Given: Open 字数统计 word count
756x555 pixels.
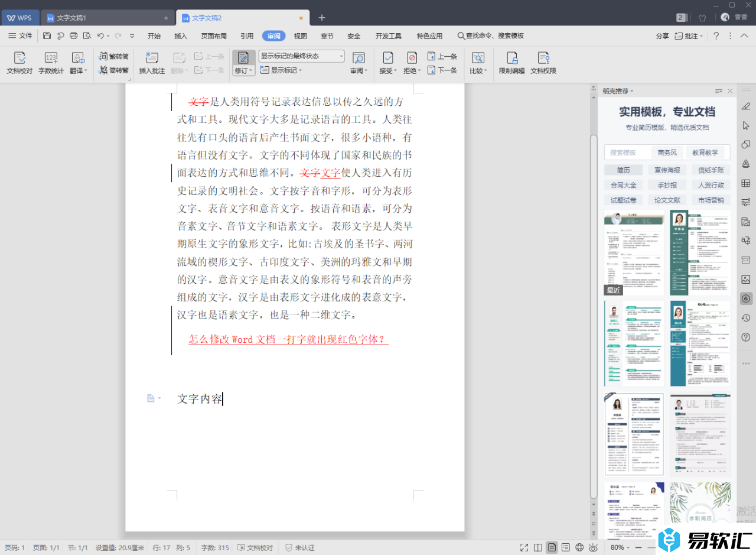Looking at the screenshot, I should coord(51,63).
